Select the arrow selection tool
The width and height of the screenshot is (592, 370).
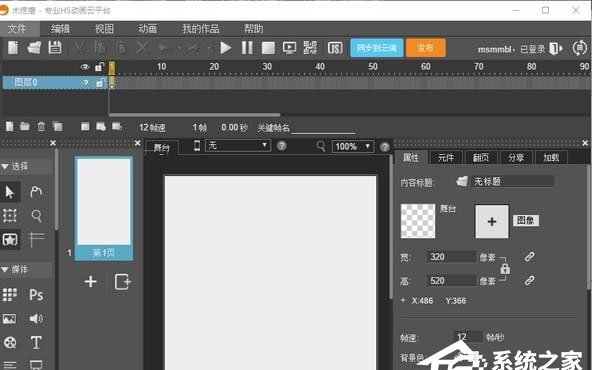[x=10, y=192]
